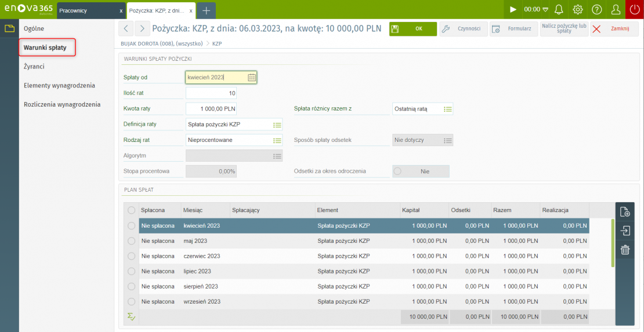Open the help question mark icon
This screenshot has width=644, height=332.
click(596, 9)
